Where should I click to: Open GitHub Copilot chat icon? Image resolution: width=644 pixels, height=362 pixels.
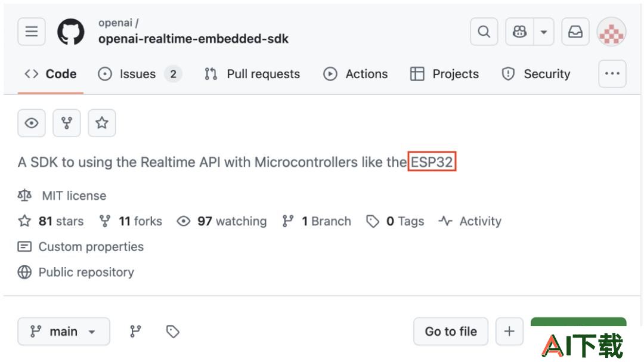click(519, 32)
